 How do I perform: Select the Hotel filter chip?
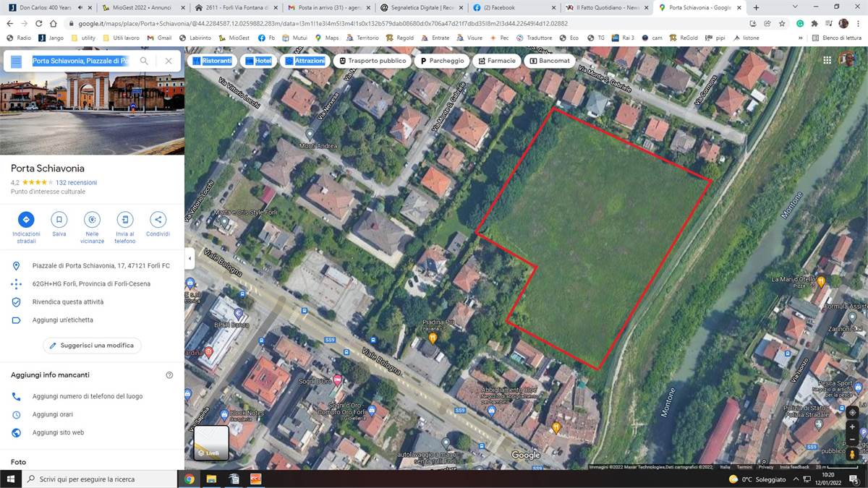(258, 61)
